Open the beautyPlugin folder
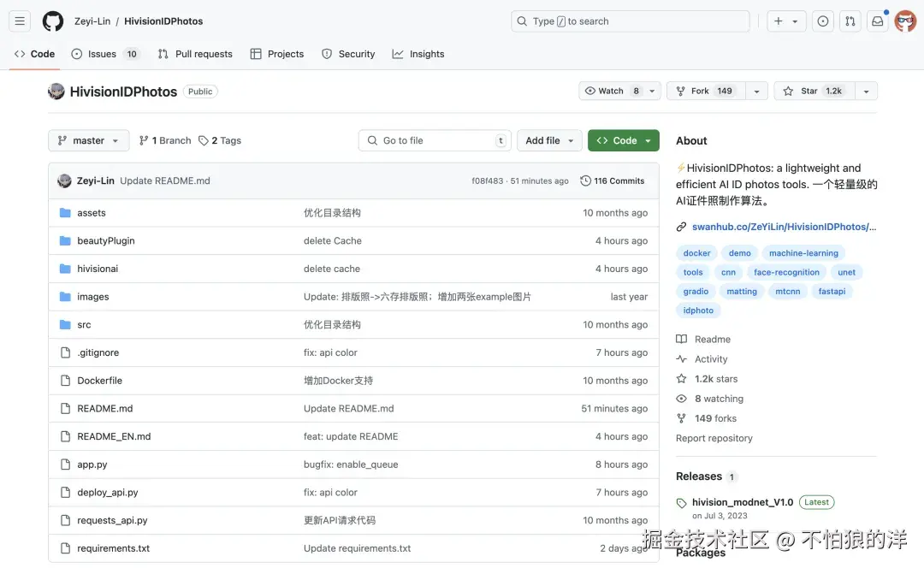The width and height of the screenshot is (924, 568). click(x=106, y=240)
